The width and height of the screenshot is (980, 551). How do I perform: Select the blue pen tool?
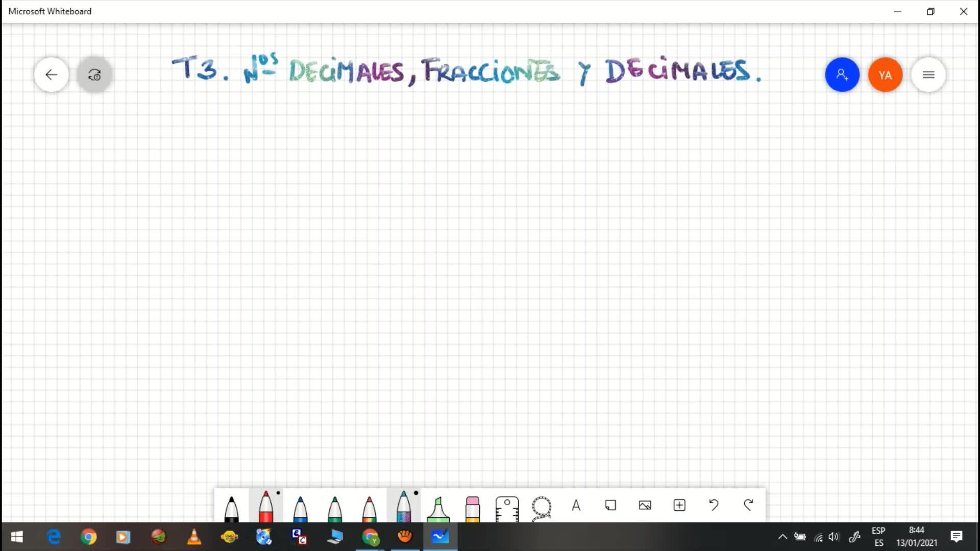click(300, 508)
